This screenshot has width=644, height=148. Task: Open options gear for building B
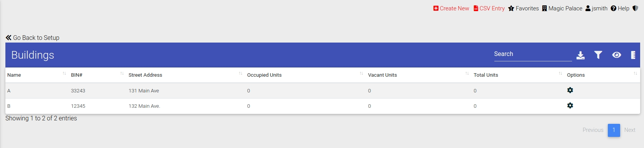tap(570, 105)
